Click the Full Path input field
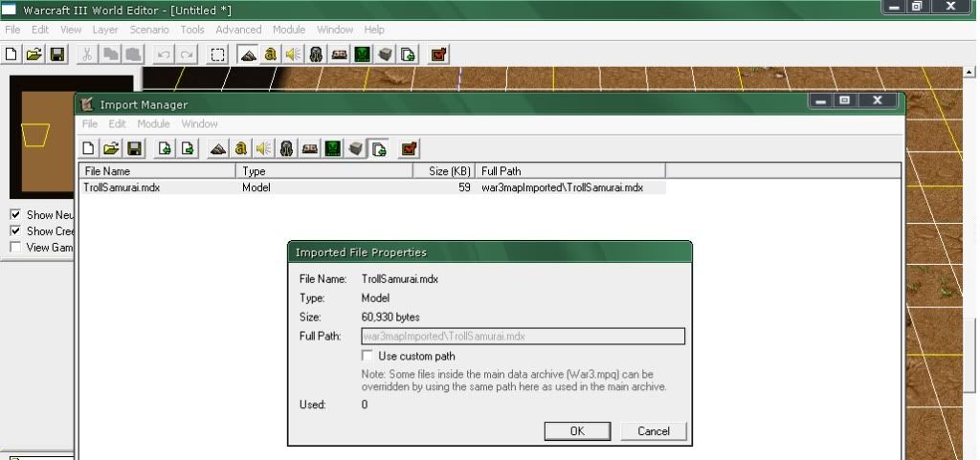The image size is (980, 460). pyautogui.click(x=523, y=337)
